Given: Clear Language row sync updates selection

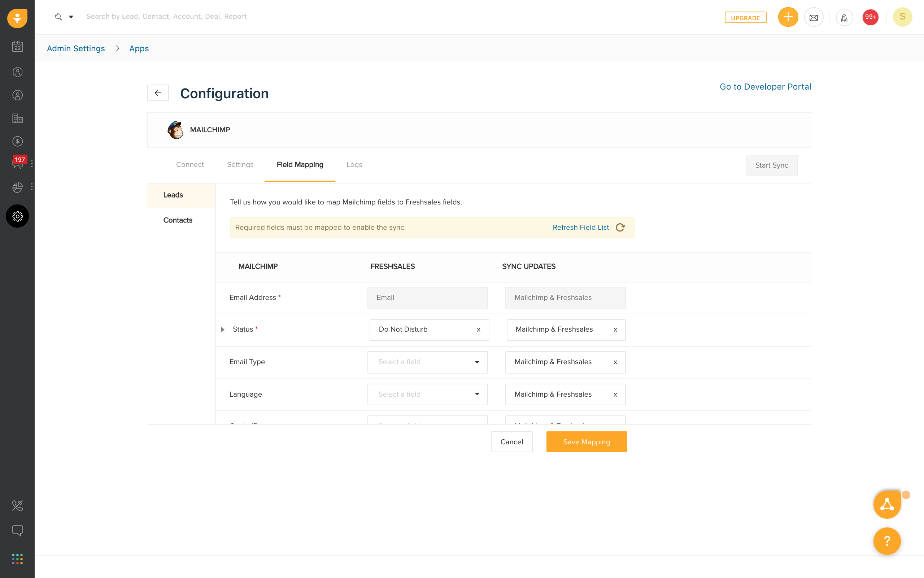Looking at the screenshot, I should click(615, 394).
